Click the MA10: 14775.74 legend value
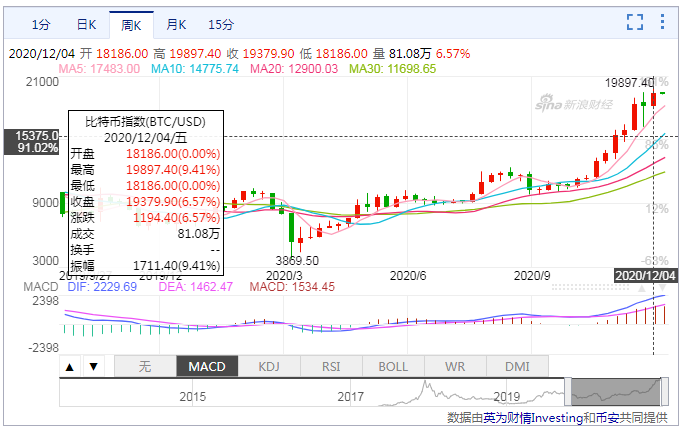Viewport: 683px width, 429px height. 195,69
